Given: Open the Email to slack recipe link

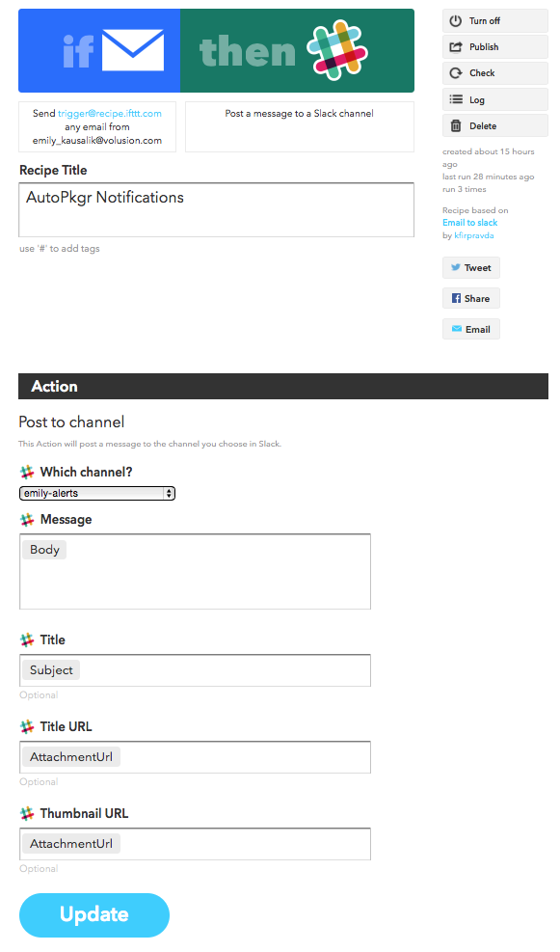Looking at the screenshot, I should point(469,223).
